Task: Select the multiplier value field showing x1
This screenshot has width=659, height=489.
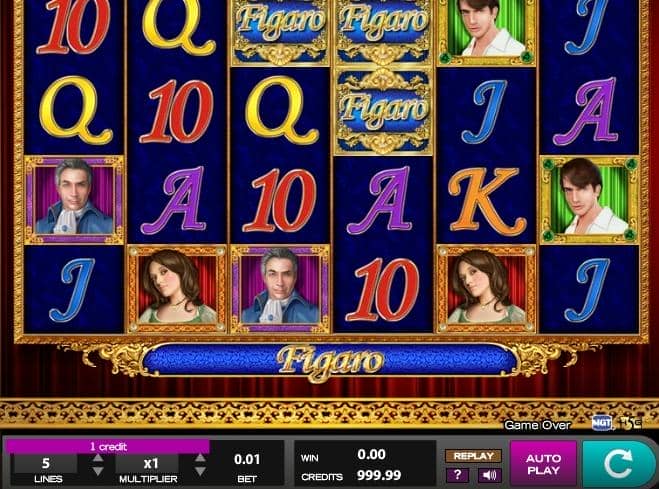Action: pyautogui.click(x=148, y=463)
